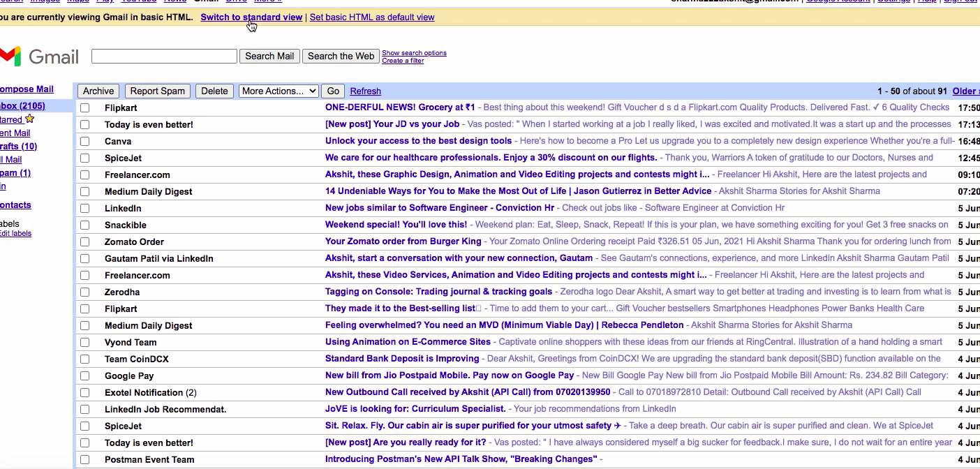Show search options link
980x469 pixels.
tap(414, 52)
